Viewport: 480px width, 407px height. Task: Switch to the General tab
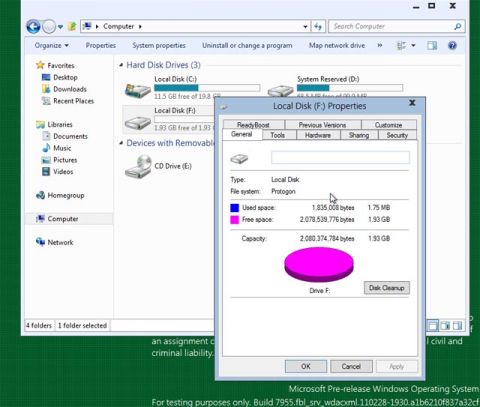(242, 134)
